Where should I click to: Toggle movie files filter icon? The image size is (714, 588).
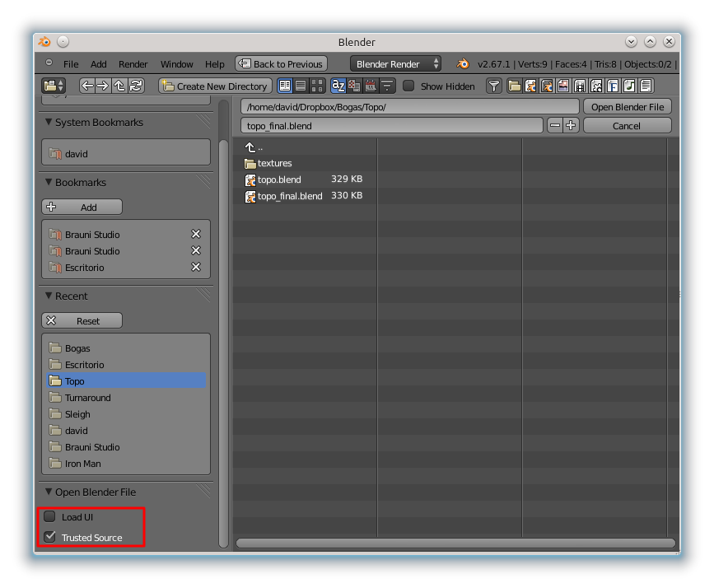(580, 86)
